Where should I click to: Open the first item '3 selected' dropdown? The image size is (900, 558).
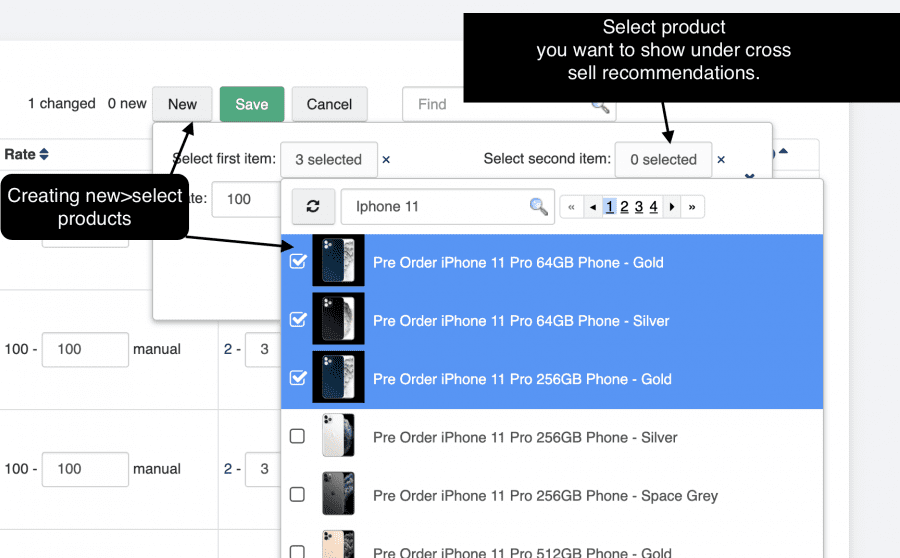[x=328, y=159]
